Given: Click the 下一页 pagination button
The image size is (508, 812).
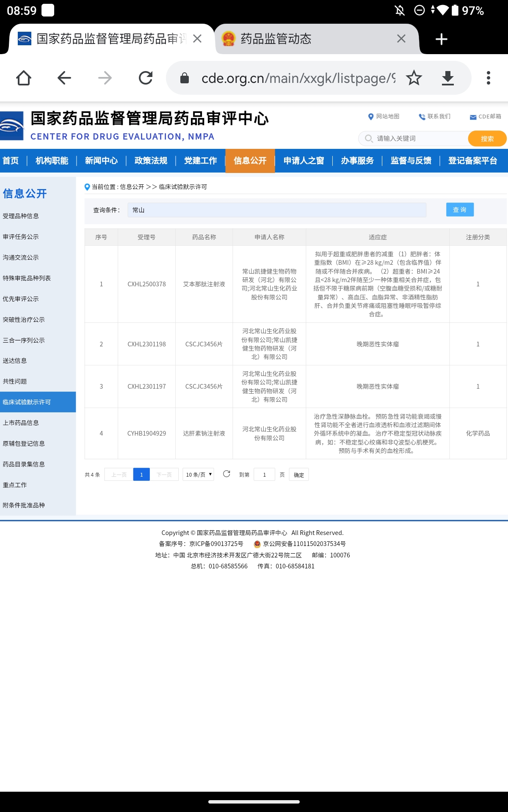Looking at the screenshot, I should [x=164, y=475].
